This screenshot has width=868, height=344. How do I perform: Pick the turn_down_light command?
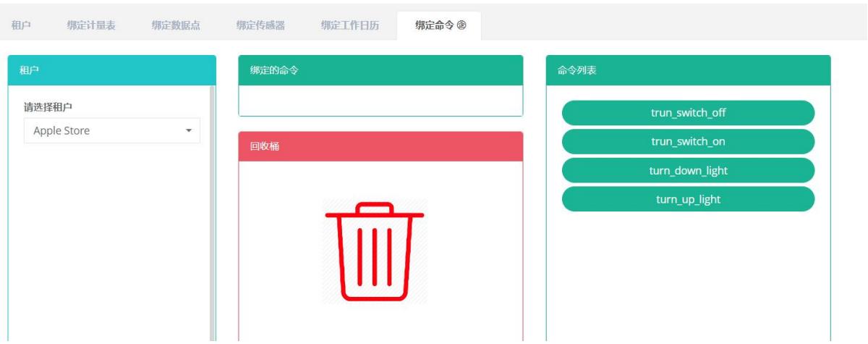tap(688, 171)
